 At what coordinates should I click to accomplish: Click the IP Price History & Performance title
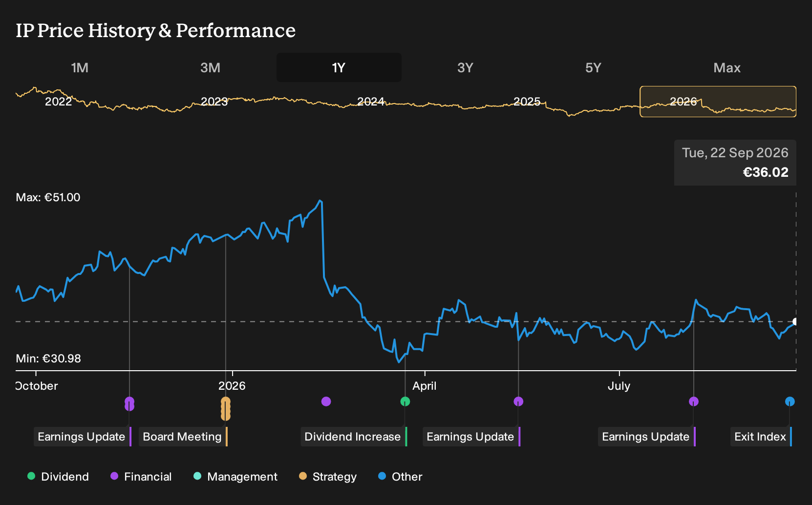156,30
